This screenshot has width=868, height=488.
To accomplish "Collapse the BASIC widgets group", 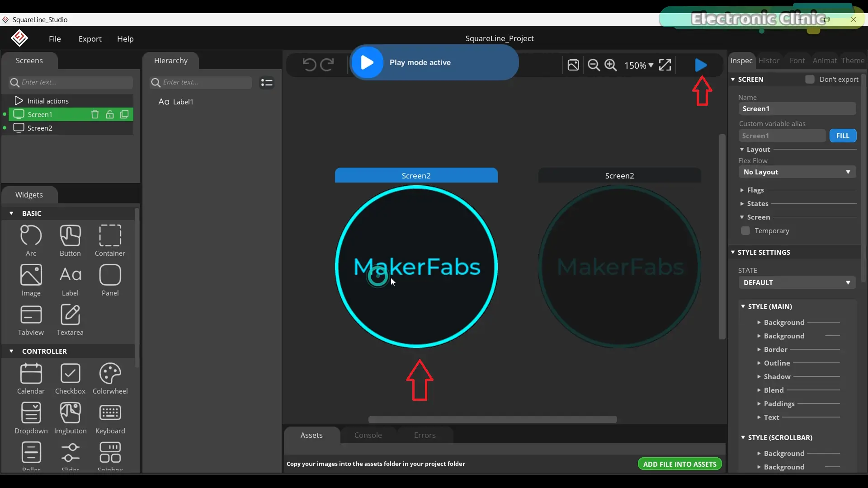I will coord(11,213).
